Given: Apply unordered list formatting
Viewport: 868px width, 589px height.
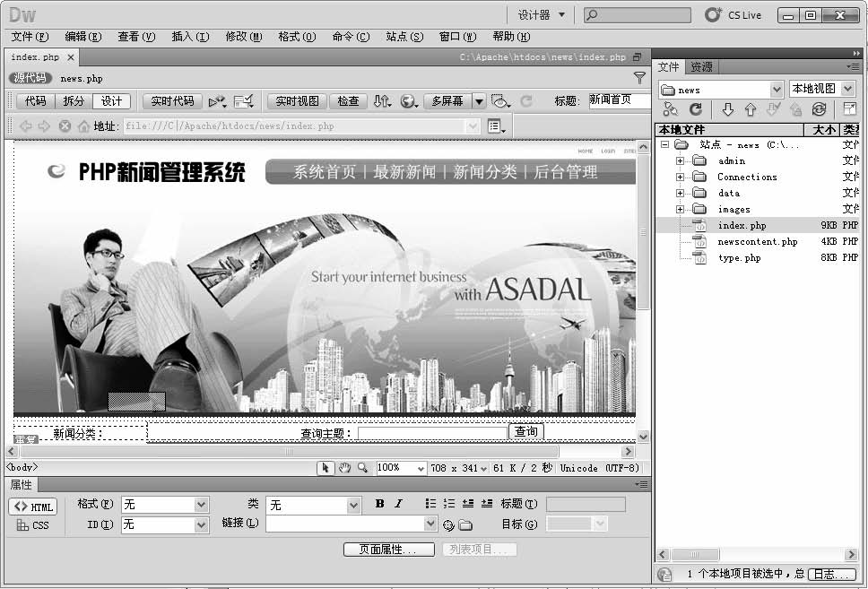Looking at the screenshot, I should [x=430, y=503].
